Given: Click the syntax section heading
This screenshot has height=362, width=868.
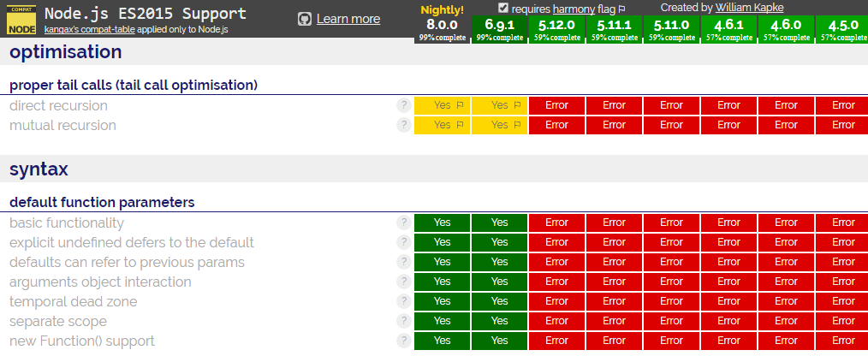Looking at the screenshot, I should [39, 169].
